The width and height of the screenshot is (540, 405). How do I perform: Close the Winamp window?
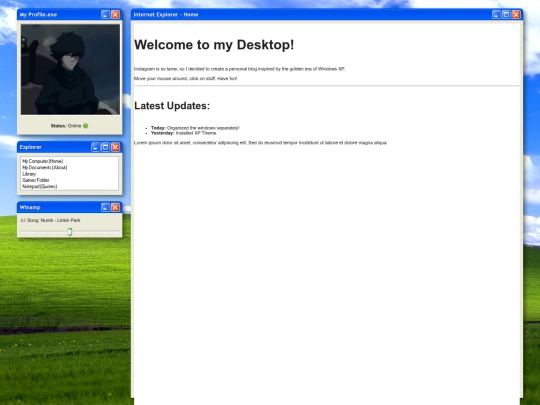(116, 207)
